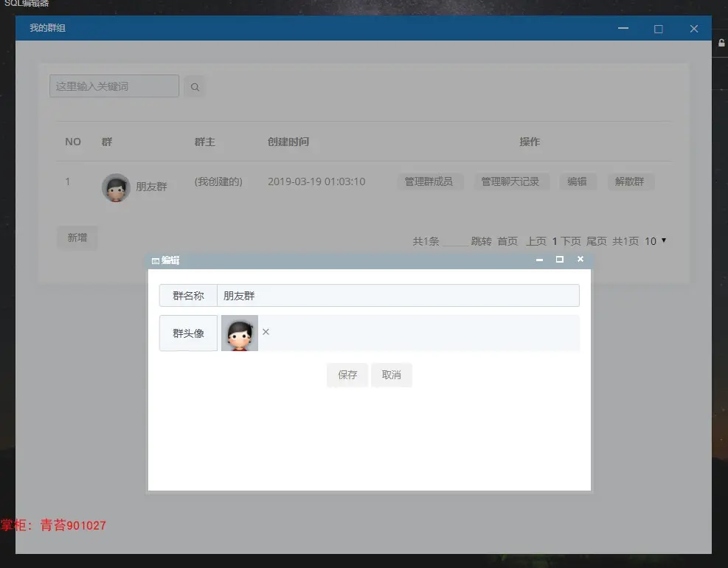728x568 pixels.
Task: Click the 解散群 button
Action: (x=630, y=181)
